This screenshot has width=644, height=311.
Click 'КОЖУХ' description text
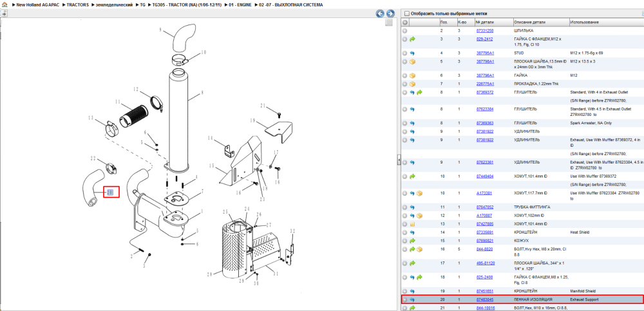pos(520,241)
